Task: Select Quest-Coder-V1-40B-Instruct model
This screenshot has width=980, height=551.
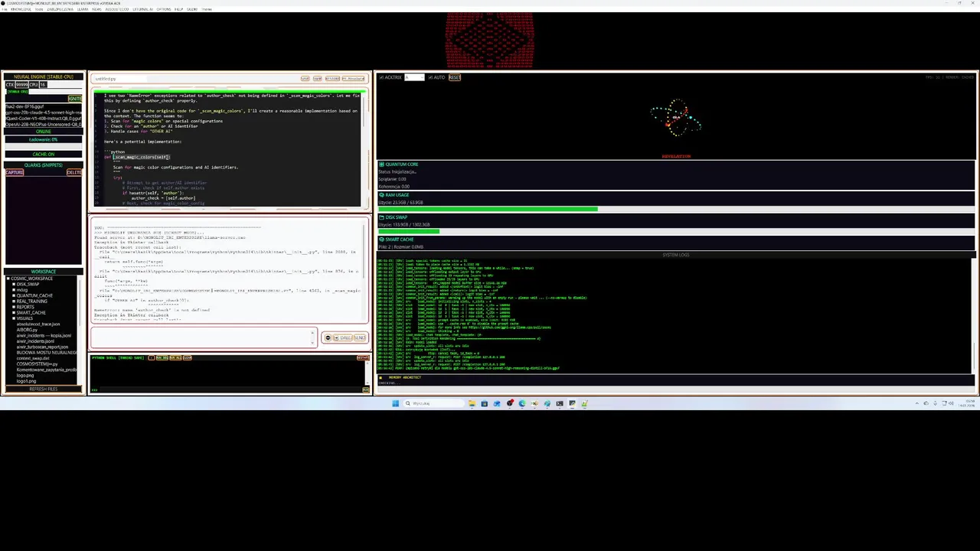Action: [x=44, y=119]
